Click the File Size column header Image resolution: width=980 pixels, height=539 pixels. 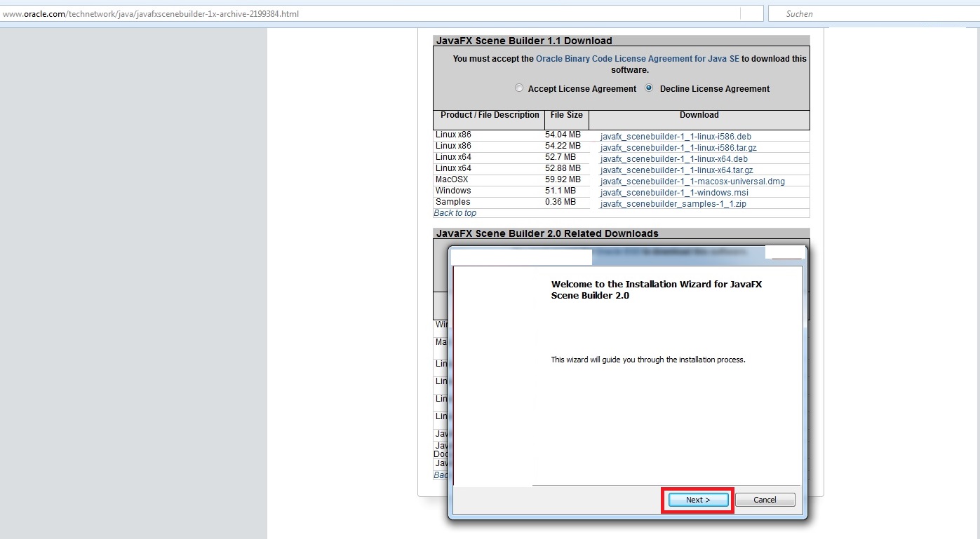tap(566, 115)
